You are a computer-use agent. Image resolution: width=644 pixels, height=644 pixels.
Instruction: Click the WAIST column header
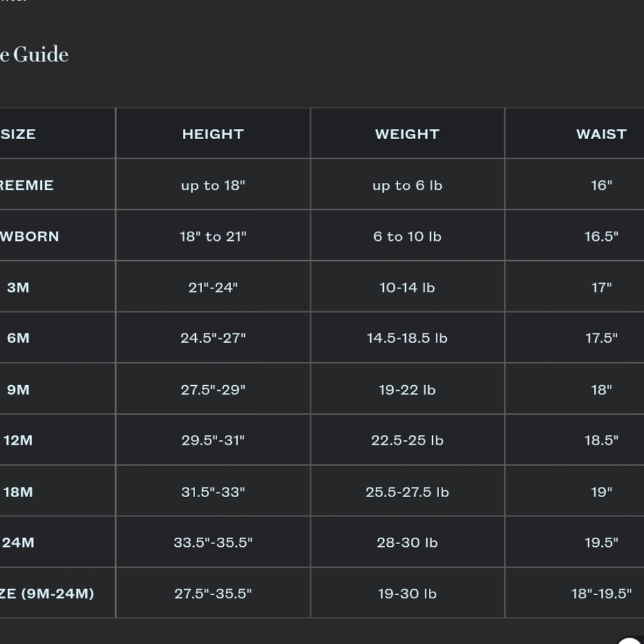pyautogui.click(x=601, y=134)
